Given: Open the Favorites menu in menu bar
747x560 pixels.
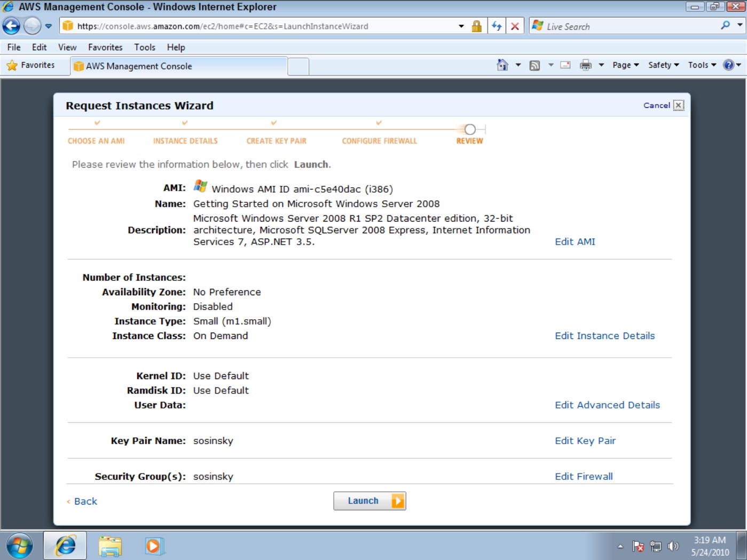Looking at the screenshot, I should pyautogui.click(x=105, y=47).
